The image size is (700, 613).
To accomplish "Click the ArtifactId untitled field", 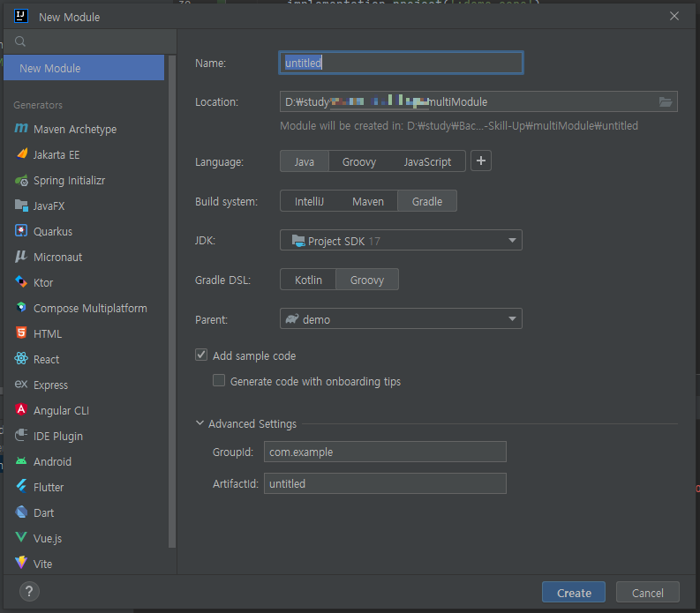I will tap(385, 483).
